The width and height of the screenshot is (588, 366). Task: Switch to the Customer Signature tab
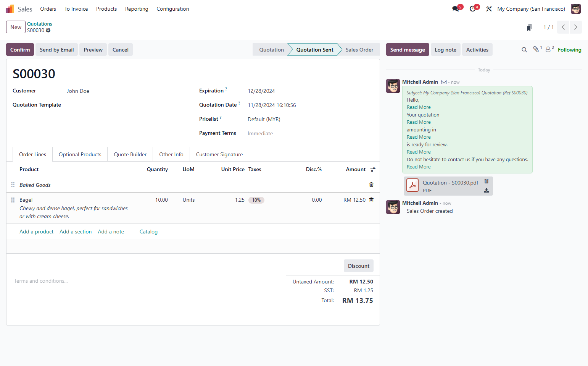219,154
